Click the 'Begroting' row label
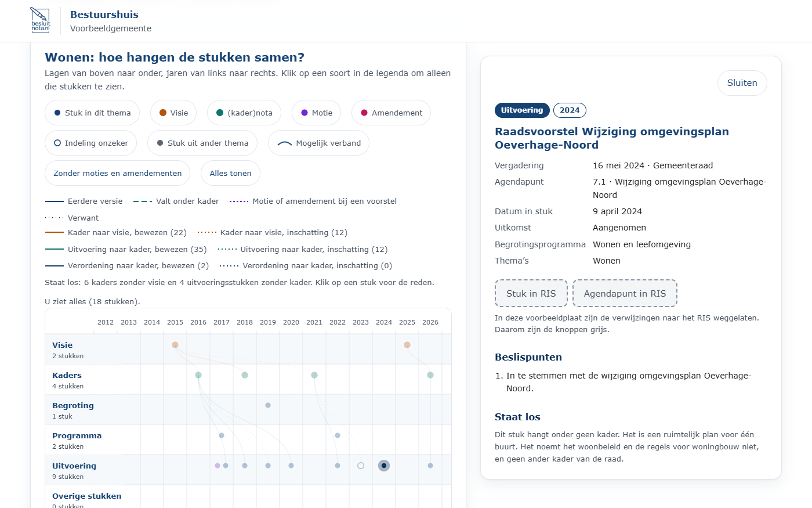The image size is (812, 508). click(73, 405)
